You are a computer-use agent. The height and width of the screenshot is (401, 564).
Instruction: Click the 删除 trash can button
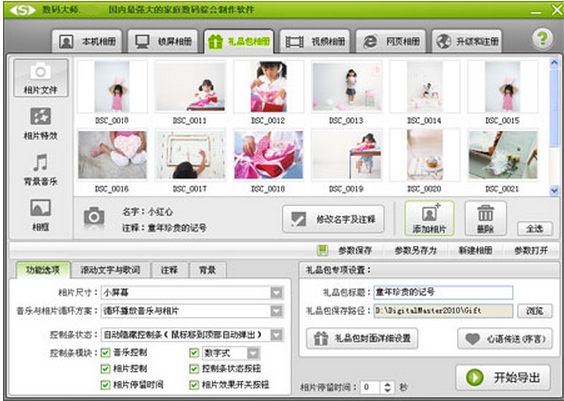coord(486,218)
